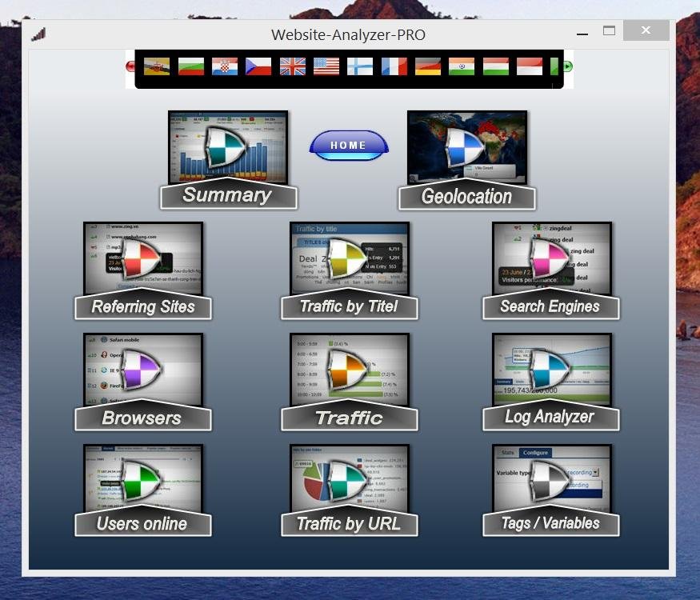
Task: Open the Traffic by URL report
Action: (350, 480)
